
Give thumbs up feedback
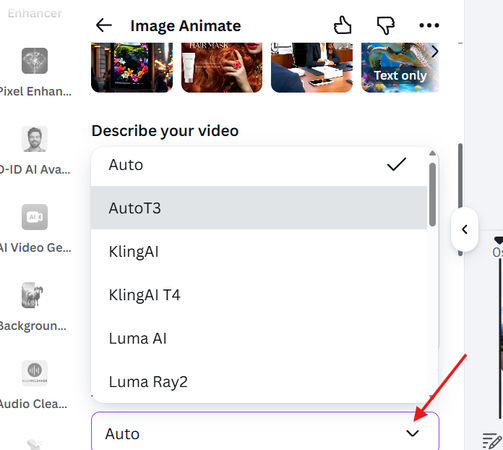[343, 25]
